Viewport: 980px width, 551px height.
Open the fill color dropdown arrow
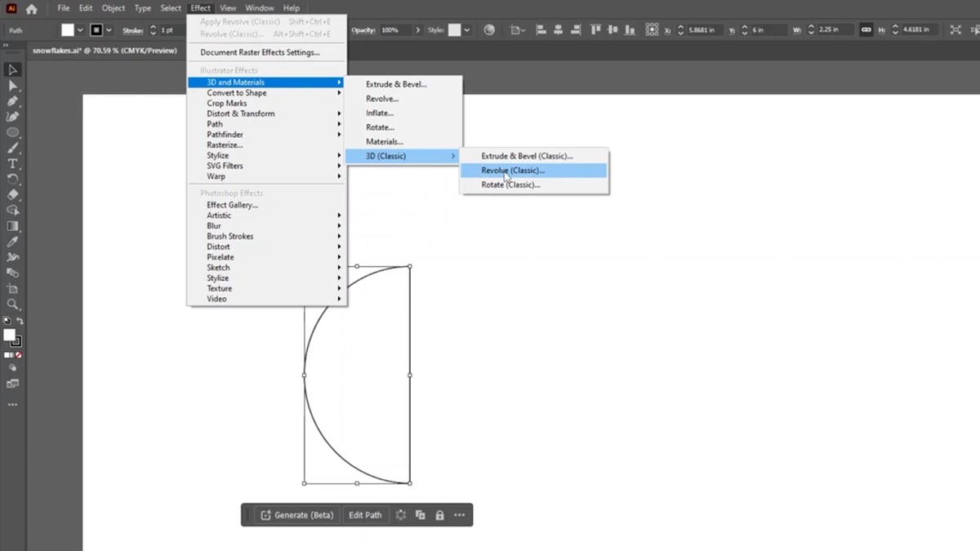click(x=80, y=30)
